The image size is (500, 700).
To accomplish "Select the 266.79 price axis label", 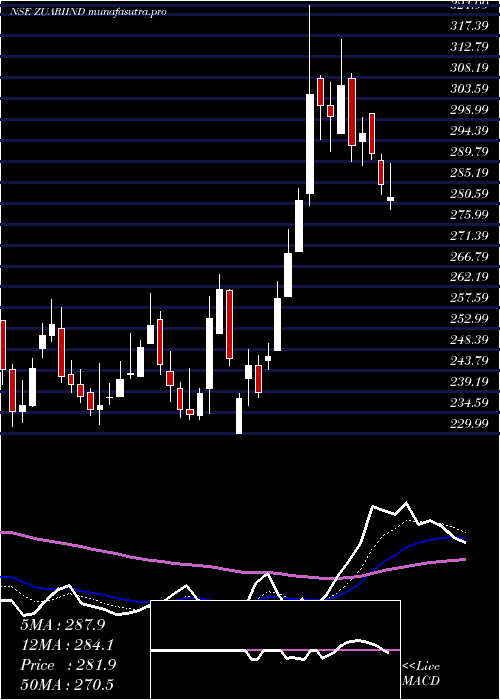I will (x=469, y=257).
